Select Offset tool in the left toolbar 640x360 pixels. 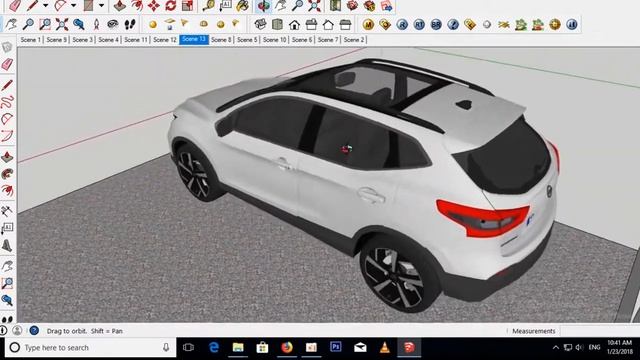click(7, 190)
